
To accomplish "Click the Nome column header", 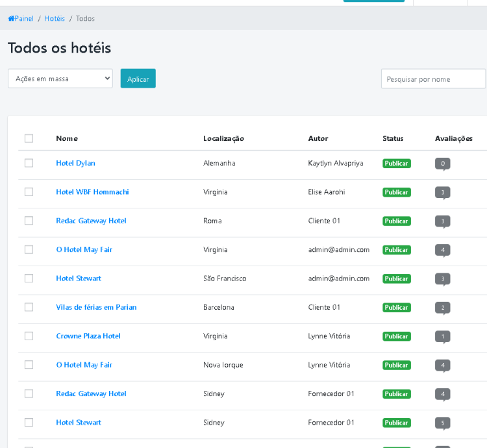I will coord(67,138).
